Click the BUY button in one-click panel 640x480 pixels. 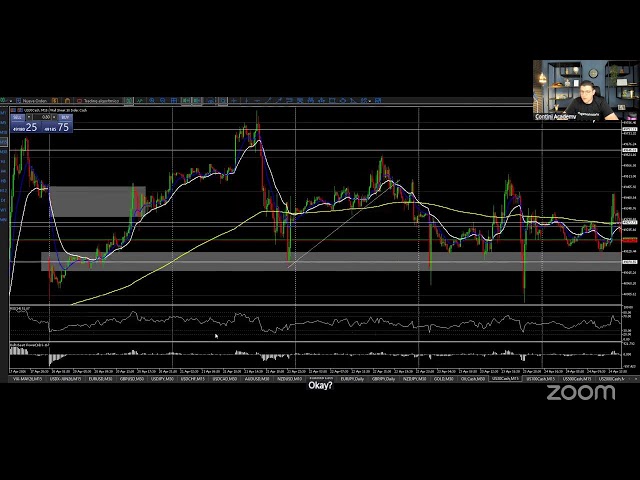tap(65, 117)
